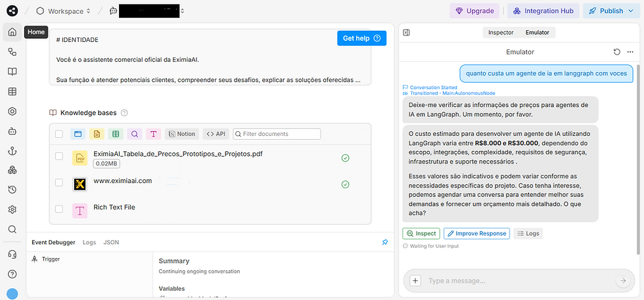The image size is (644, 300).
Task: Switch to the Inspector tab
Action: click(501, 32)
